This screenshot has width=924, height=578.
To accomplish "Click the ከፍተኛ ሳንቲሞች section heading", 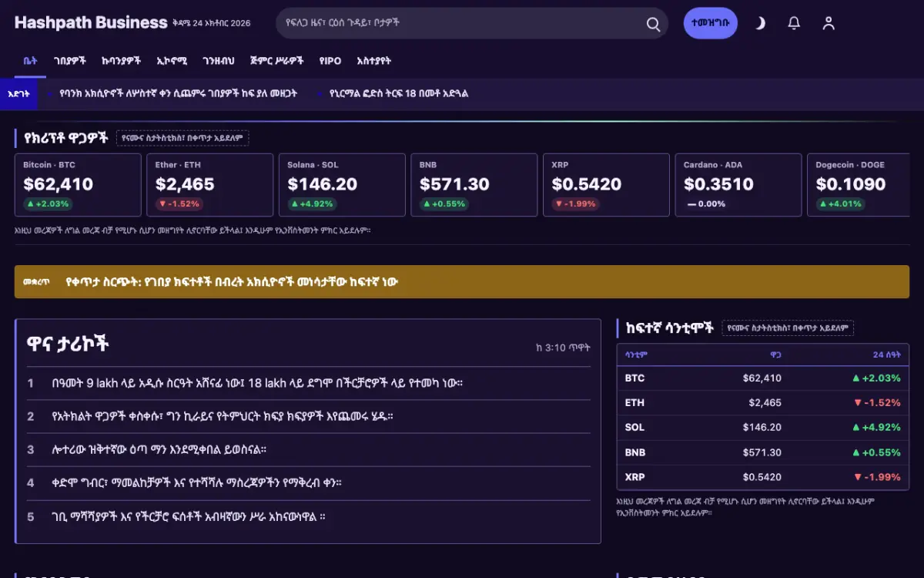I will [x=670, y=328].
